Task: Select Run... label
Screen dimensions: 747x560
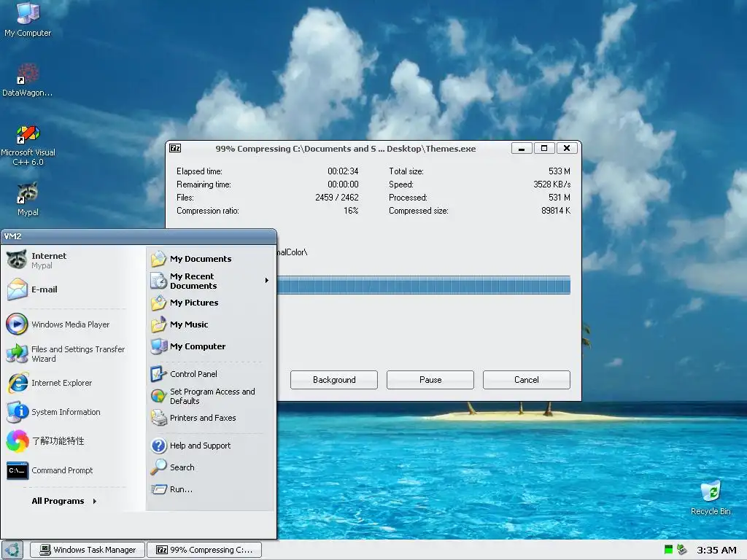Action: (181, 489)
